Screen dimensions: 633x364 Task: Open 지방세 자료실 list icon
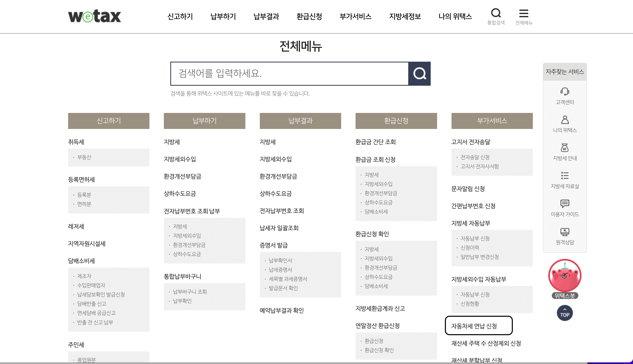click(564, 176)
